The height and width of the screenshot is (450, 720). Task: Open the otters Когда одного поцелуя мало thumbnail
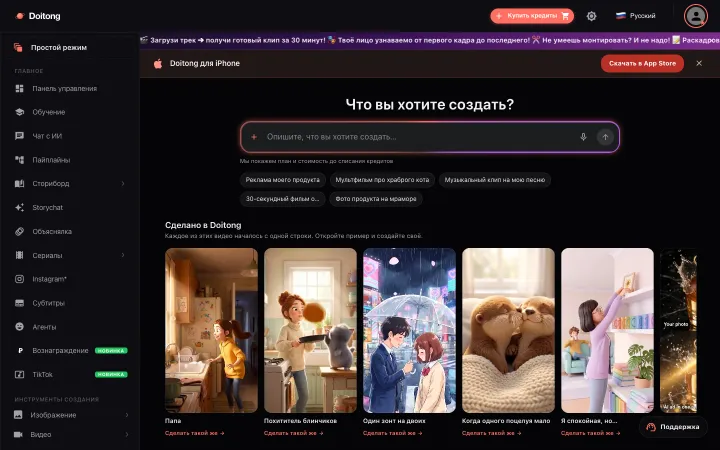pos(508,330)
